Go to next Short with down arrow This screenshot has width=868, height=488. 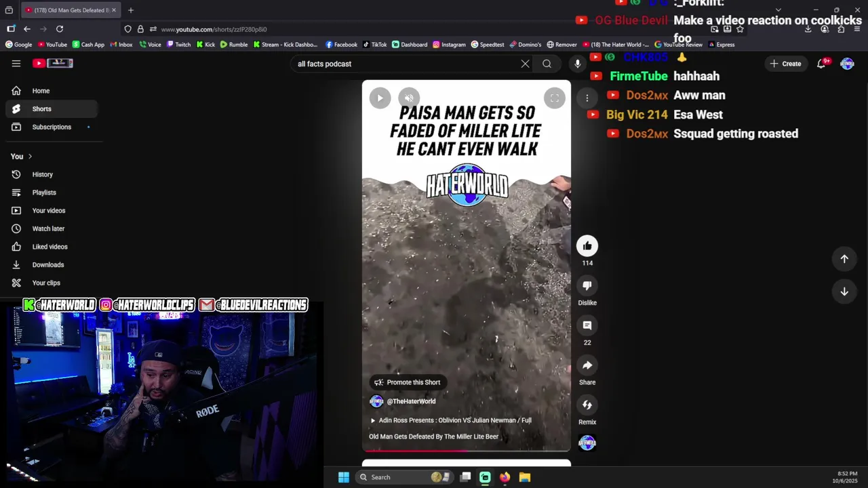point(844,291)
